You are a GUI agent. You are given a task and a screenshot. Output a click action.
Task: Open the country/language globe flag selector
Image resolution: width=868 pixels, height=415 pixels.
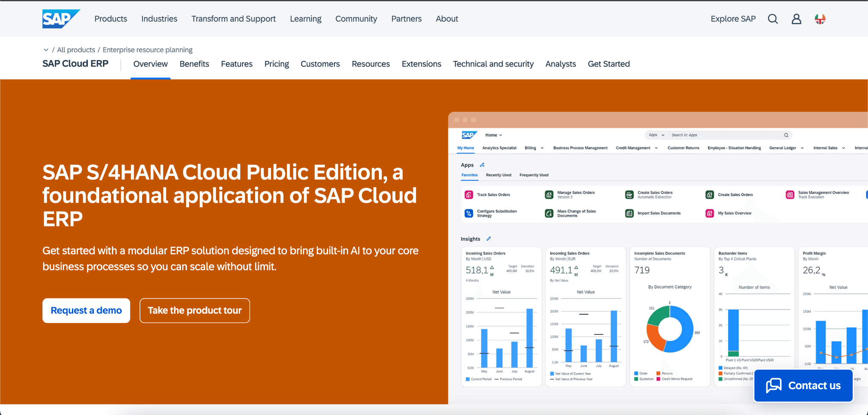tap(820, 19)
